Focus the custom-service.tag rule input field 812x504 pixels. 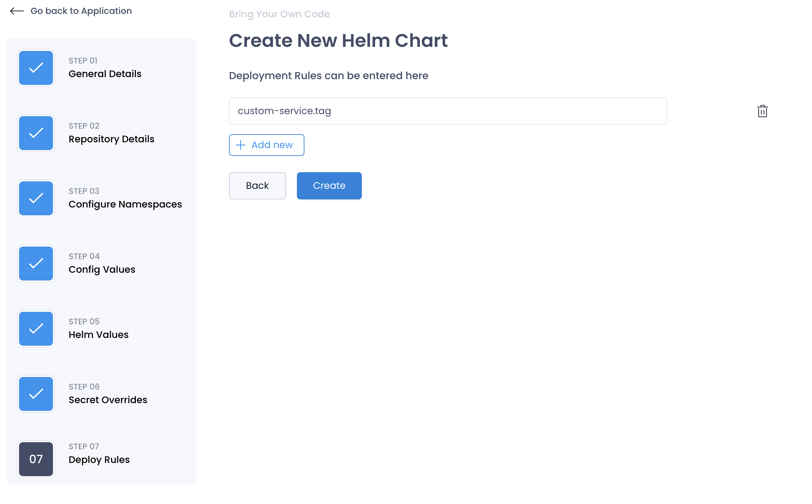[x=448, y=111]
